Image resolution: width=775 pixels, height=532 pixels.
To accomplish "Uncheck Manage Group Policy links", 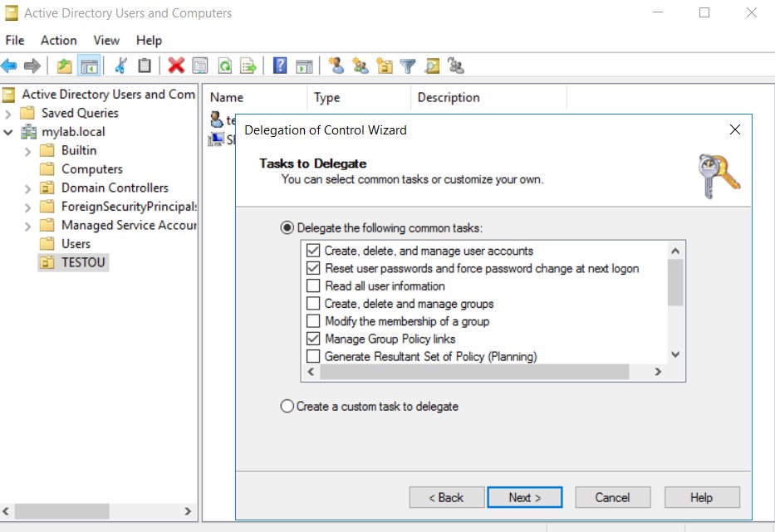I will click(x=313, y=339).
